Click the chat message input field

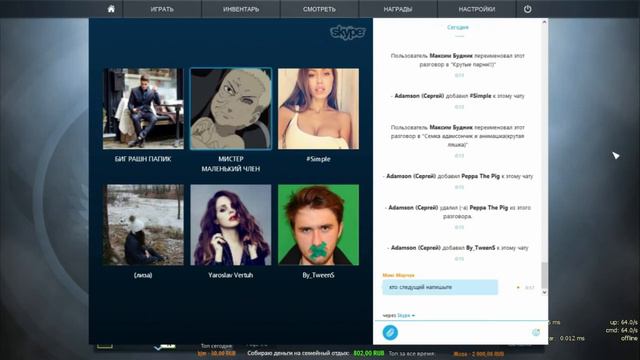464,332
